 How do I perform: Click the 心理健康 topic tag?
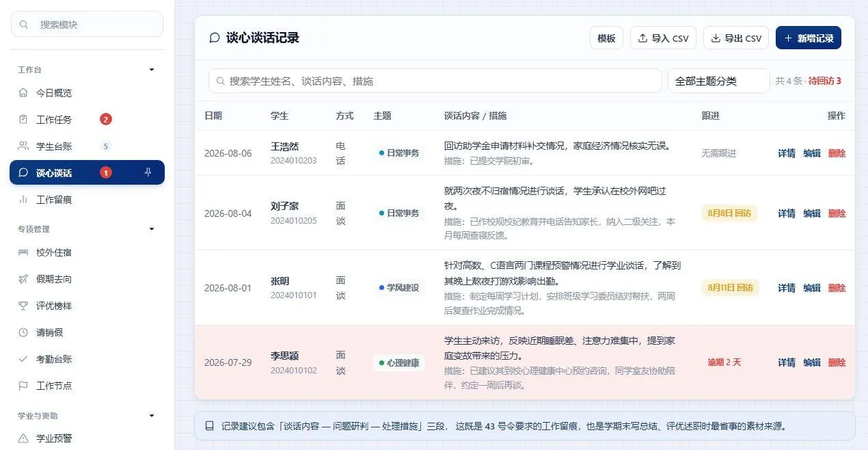click(399, 362)
